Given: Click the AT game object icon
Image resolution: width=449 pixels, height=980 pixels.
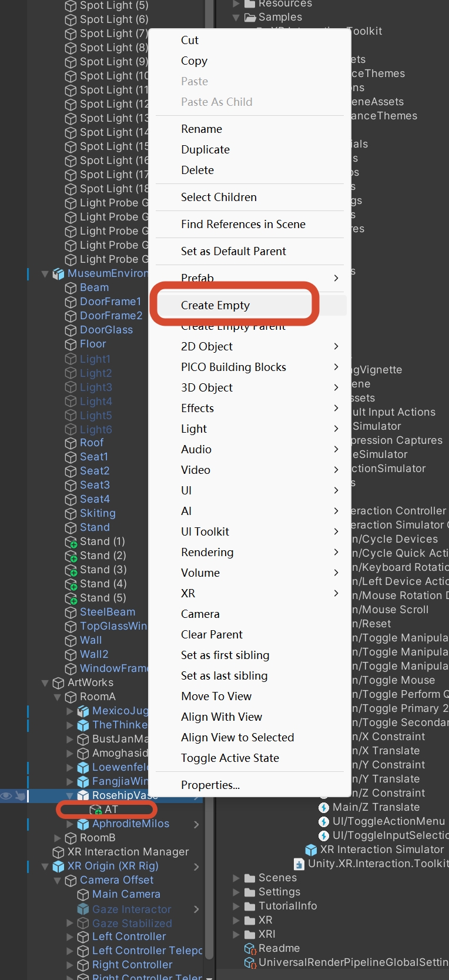Looking at the screenshot, I should pos(95,810).
